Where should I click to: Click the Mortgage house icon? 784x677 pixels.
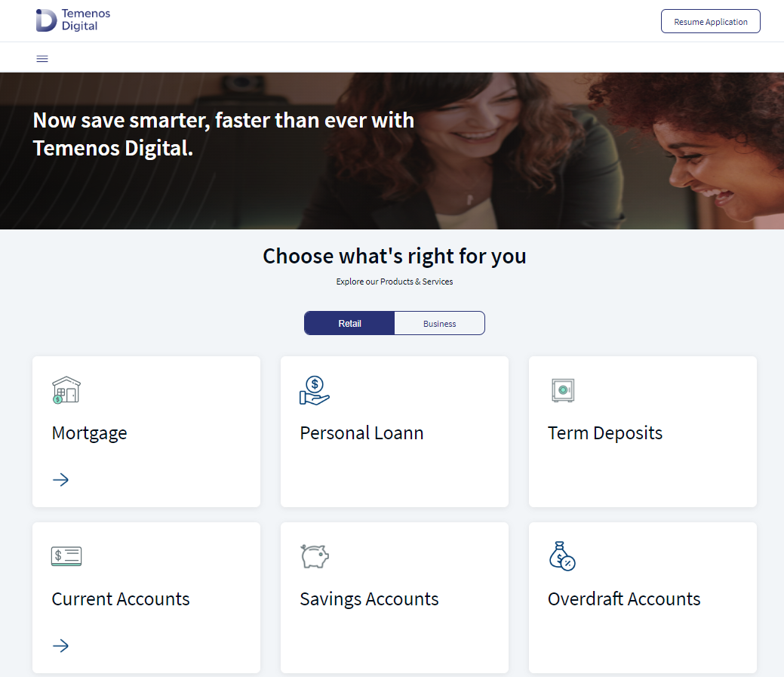pos(66,390)
